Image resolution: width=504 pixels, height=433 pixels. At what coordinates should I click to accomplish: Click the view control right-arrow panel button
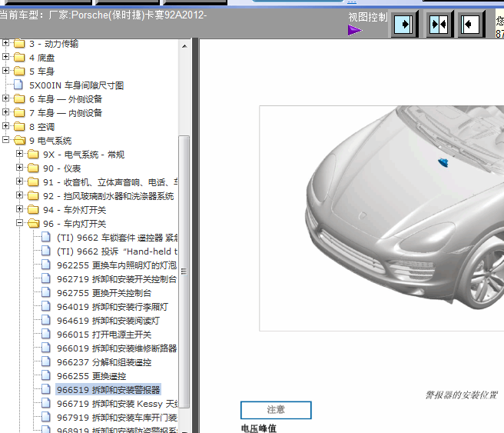tap(404, 24)
